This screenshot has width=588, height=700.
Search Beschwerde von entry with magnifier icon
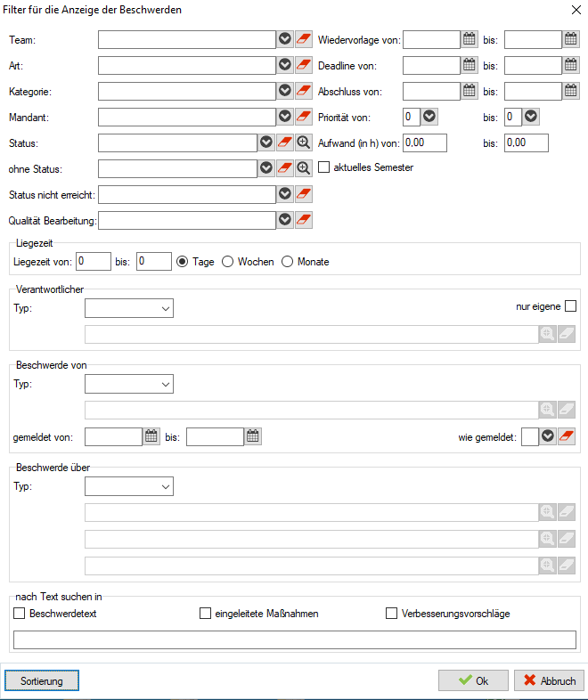[548, 410]
